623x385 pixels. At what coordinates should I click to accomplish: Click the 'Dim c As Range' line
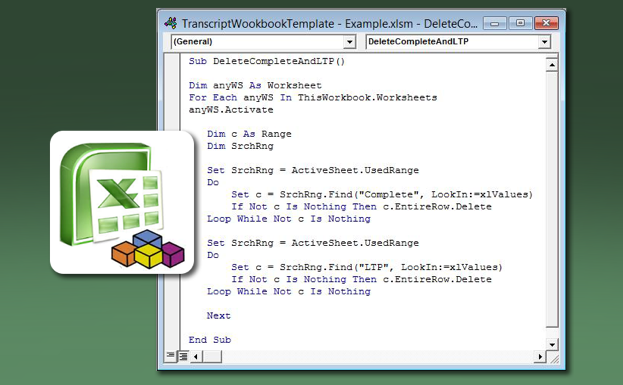click(x=249, y=134)
